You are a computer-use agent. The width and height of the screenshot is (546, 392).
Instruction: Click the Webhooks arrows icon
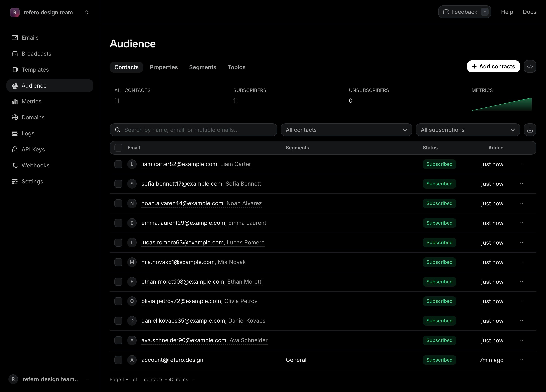click(x=15, y=165)
